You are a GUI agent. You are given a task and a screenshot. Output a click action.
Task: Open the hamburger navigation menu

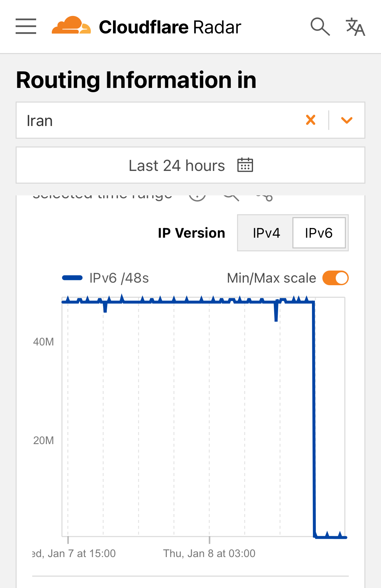pyautogui.click(x=26, y=26)
